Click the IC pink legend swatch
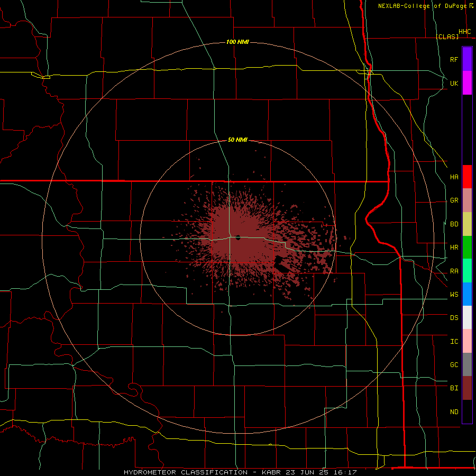This screenshot has height=476, width=476. (467, 341)
